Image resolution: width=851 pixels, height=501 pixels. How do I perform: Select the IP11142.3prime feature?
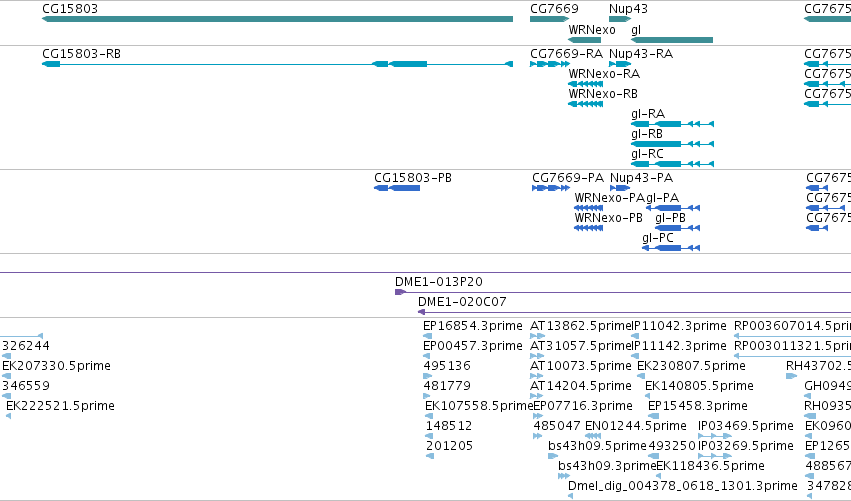635,356
